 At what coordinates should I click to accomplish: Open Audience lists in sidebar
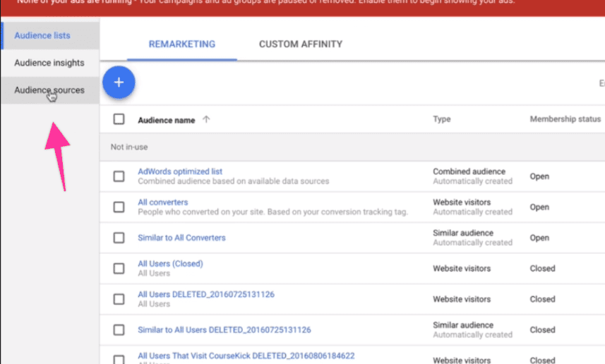point(50,35)
